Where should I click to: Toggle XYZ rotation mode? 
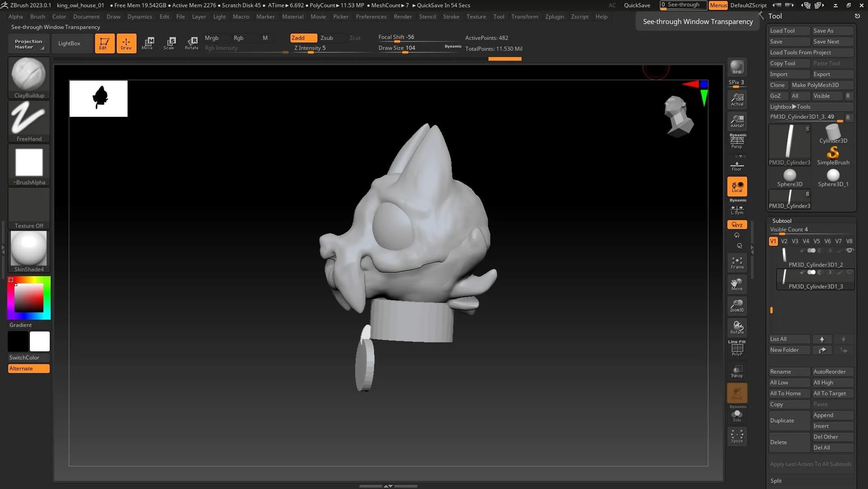[x=737, y=225]
